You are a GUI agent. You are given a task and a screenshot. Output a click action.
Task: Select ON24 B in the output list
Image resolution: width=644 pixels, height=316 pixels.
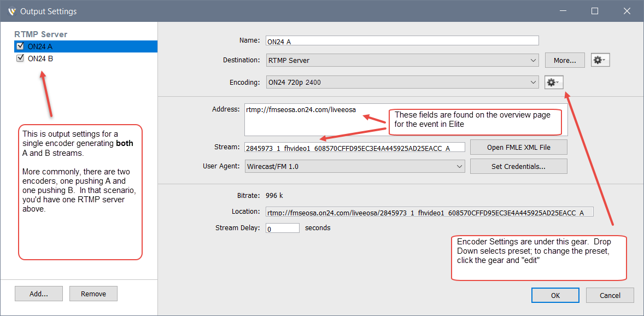85,58
